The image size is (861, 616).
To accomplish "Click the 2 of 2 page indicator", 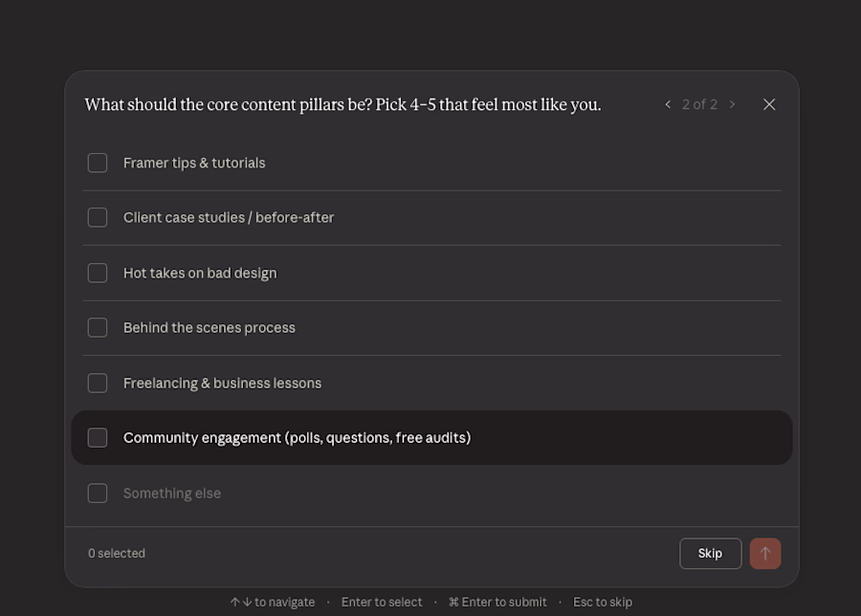I will [699, 104].
